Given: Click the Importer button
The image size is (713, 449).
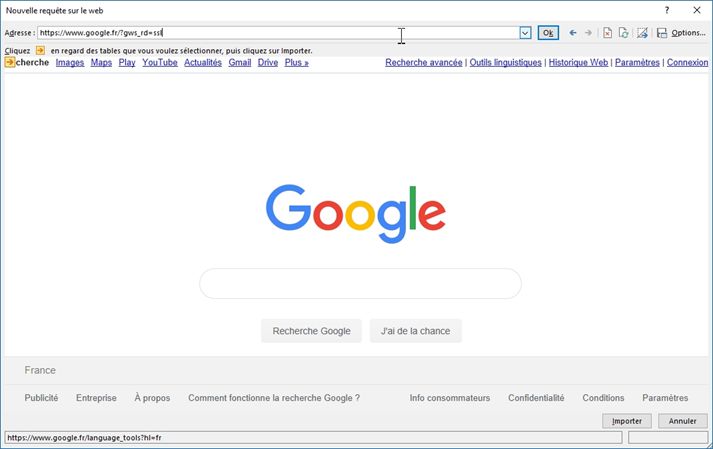Looking at the screenshot, I should [627, 421].
